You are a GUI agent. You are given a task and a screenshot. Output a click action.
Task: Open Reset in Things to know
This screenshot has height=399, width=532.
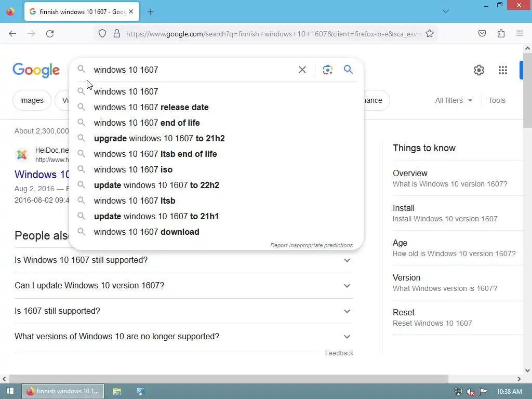(457, 317)
